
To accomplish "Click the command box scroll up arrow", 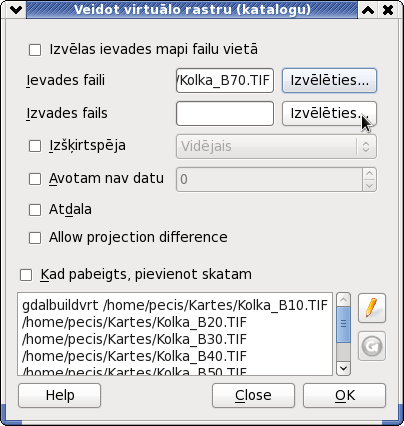I will (343, 300).
